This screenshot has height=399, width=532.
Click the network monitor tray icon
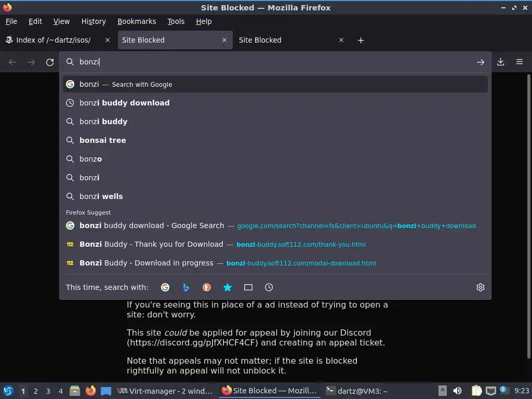pos(490,391)
